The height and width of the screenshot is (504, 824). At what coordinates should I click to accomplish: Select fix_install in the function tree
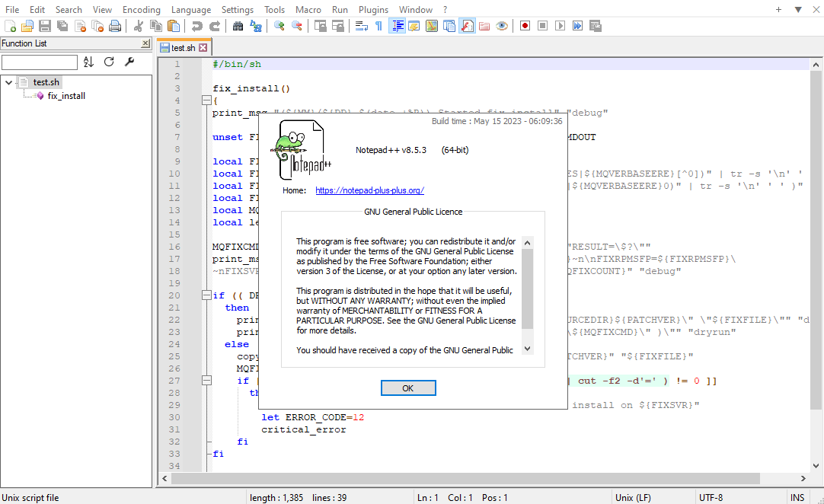click(66, 96)
